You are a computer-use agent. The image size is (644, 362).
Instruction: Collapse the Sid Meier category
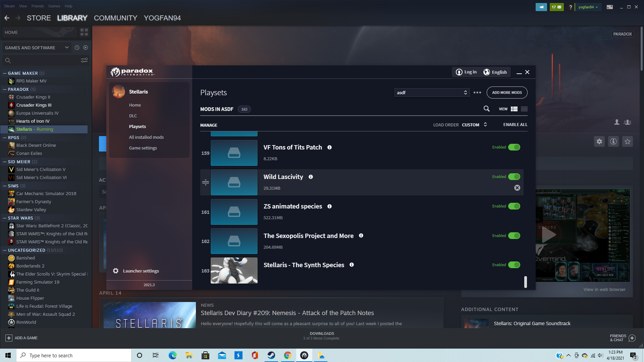pyautogui.click(x=5, y=162)
